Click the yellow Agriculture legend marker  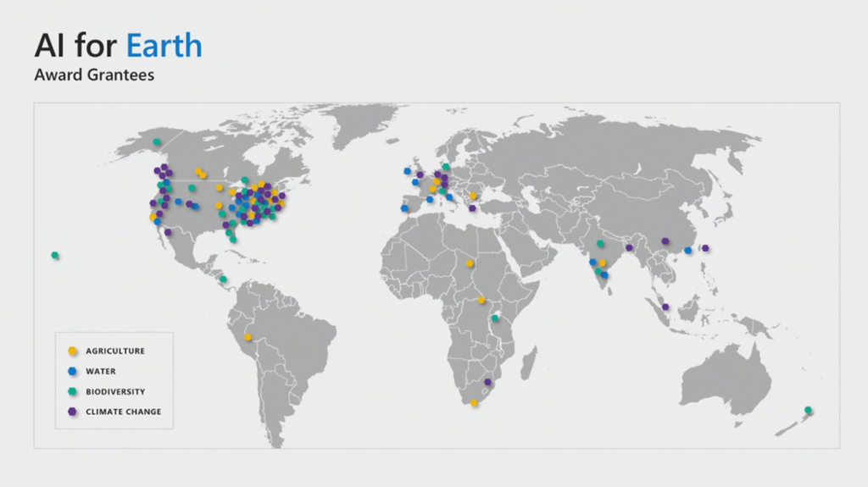click(x=73, y=351)
